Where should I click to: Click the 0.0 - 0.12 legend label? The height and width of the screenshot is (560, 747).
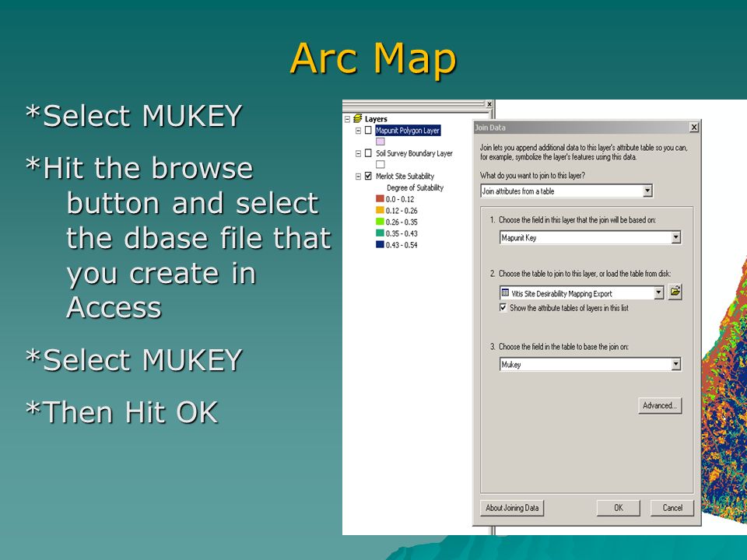[x=400, y=199]
